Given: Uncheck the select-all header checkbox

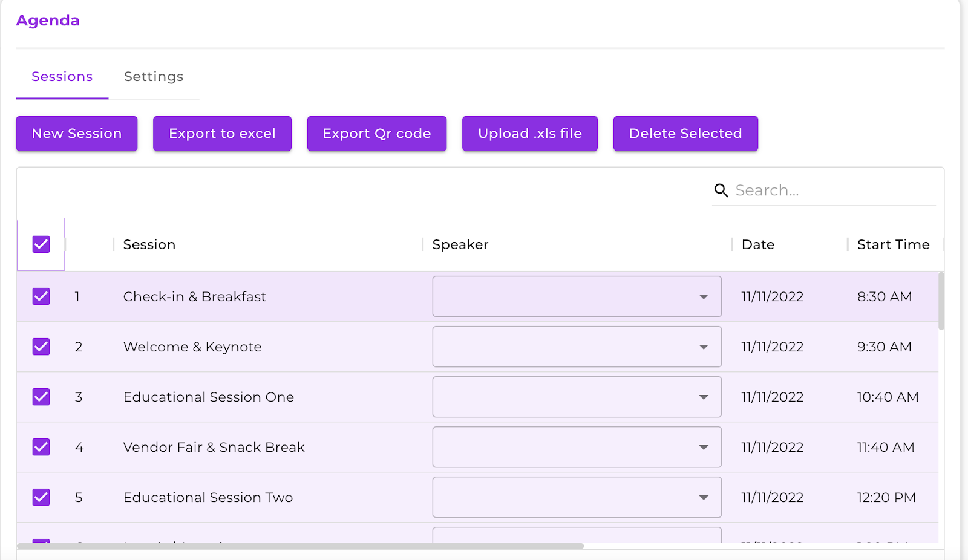Looking at the screenshot, I should (x=41, y=244).
